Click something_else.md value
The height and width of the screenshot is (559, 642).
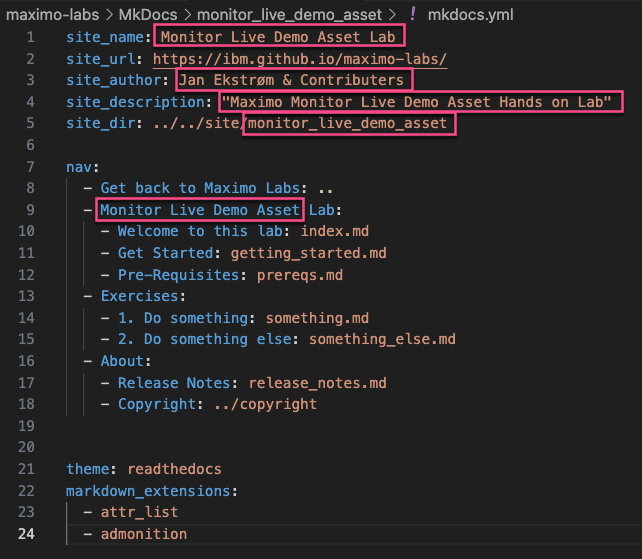(x=382, y=339)
